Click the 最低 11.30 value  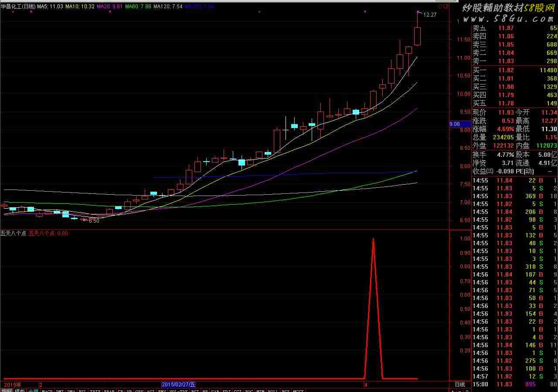click(x=549, y=129)
